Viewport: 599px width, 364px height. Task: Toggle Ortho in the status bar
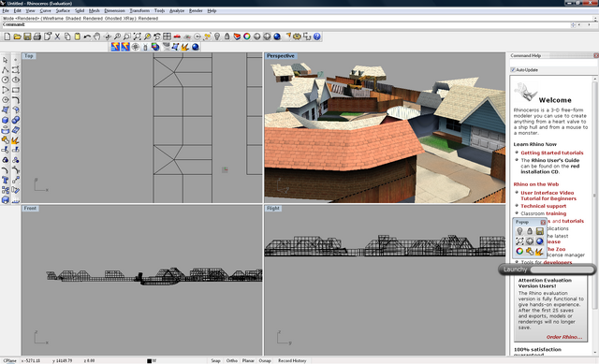tap(232, 360)
